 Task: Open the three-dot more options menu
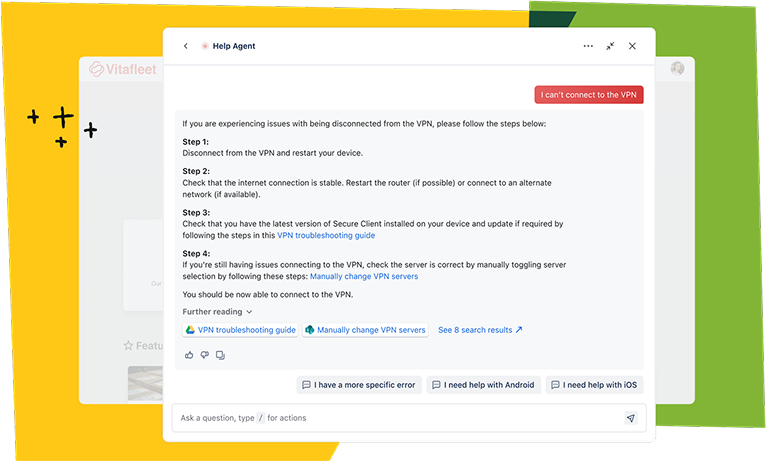[588, 46]
